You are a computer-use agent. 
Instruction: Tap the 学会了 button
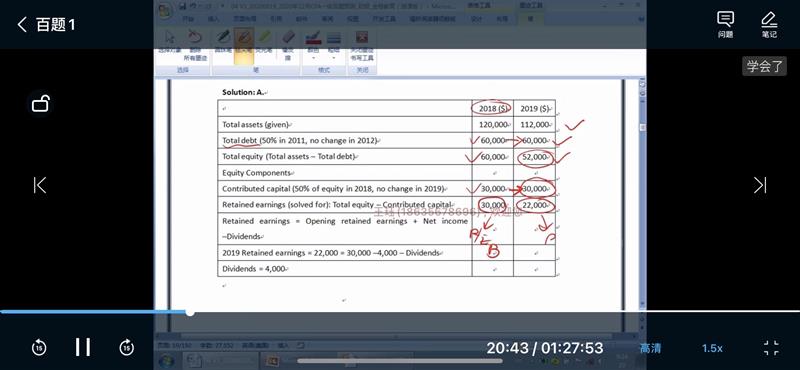pyautogui.click(x=764, y=66)
